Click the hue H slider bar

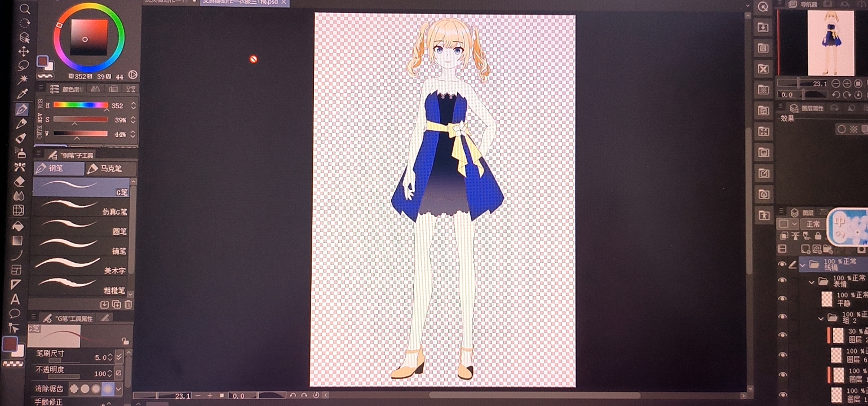[x=80, y=105]
